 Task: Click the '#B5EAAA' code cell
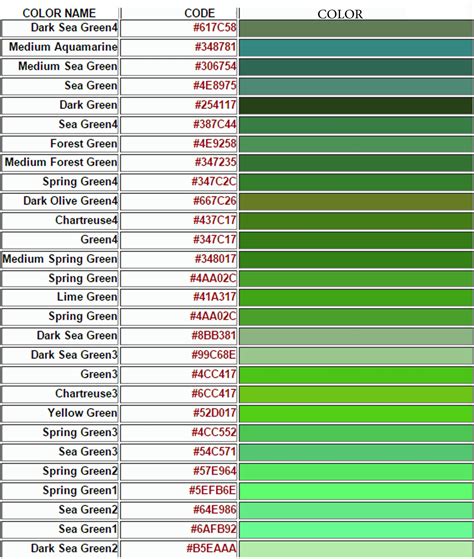pyautogui.click(x=179, y=549)
